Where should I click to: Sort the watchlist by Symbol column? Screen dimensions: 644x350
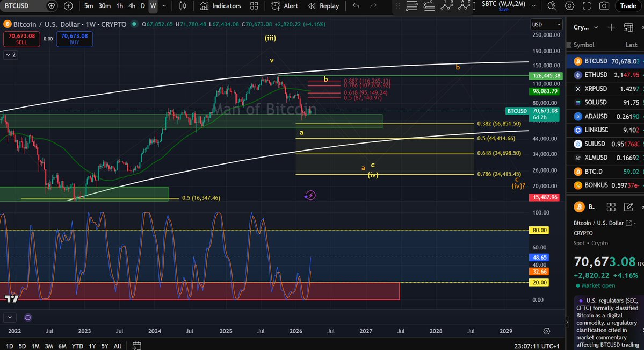pyautogui.click(x=584, y=45)
